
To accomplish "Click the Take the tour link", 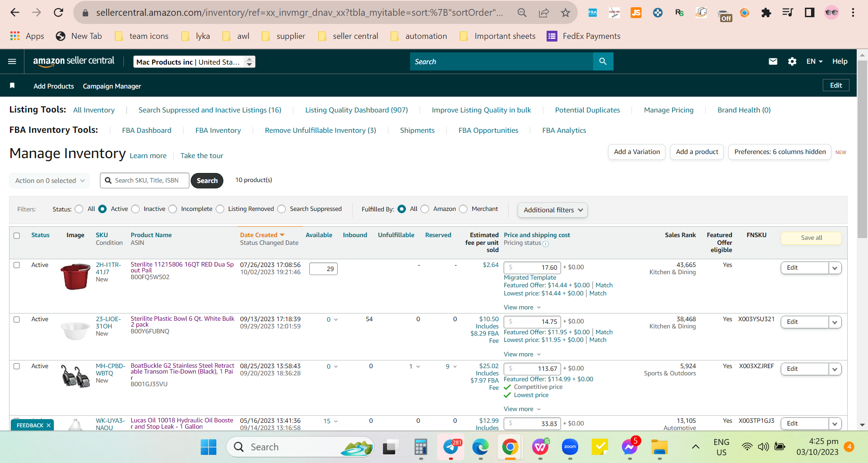I will pyautogui.click(x=202, y=156).
